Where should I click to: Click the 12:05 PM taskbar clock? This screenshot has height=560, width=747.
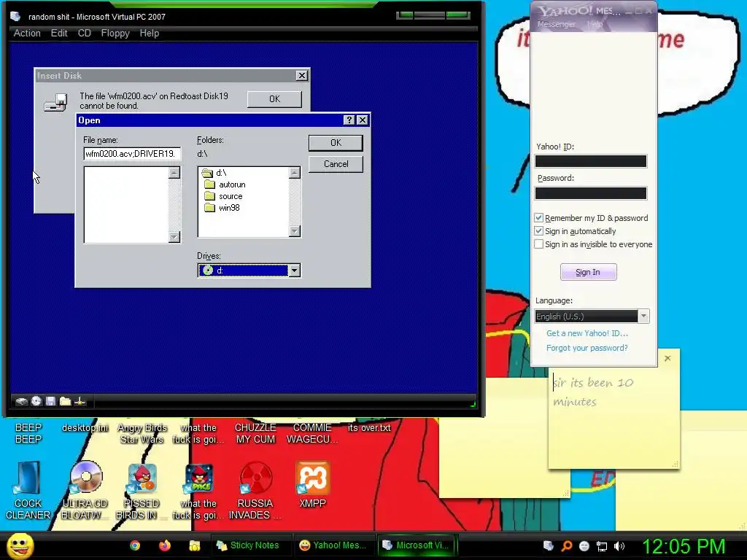tap(684, 546)
